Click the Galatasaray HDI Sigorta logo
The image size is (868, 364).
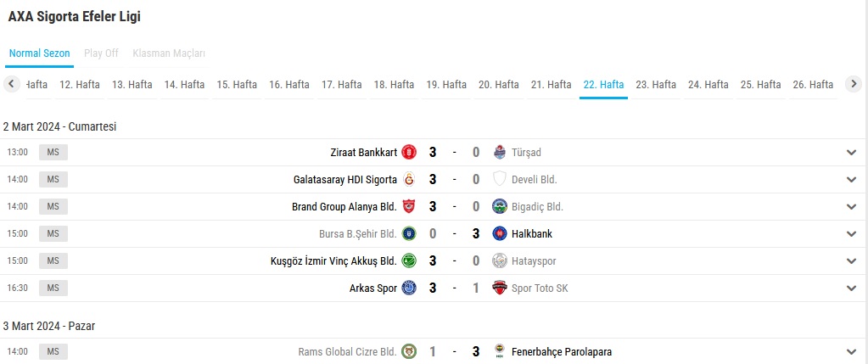click(x=409, y=179)
